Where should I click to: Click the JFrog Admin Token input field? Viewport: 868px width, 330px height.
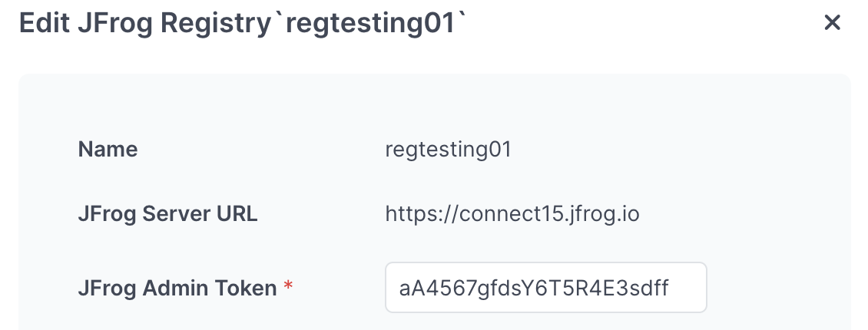[546, 288]
